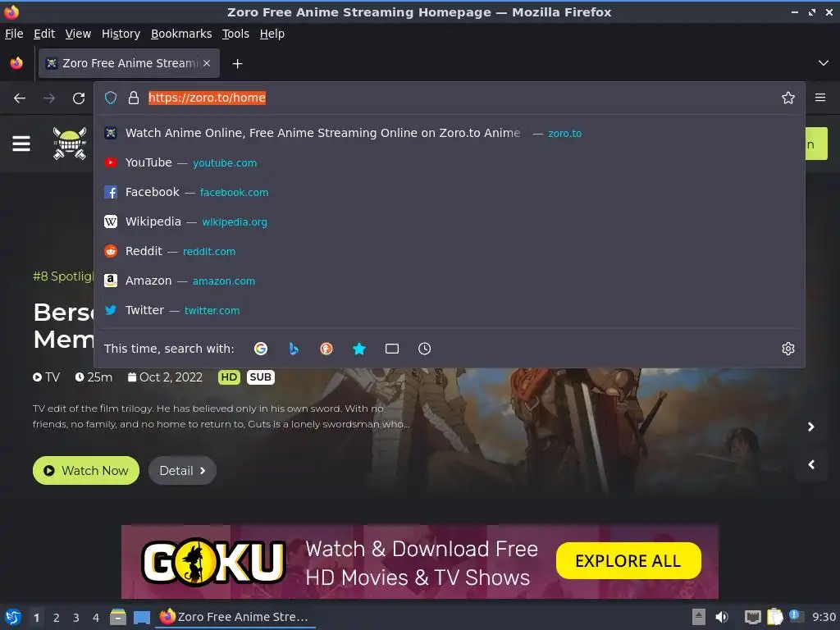
Task: Click show desktop taskbar icon
Action: tap(141, 618)
